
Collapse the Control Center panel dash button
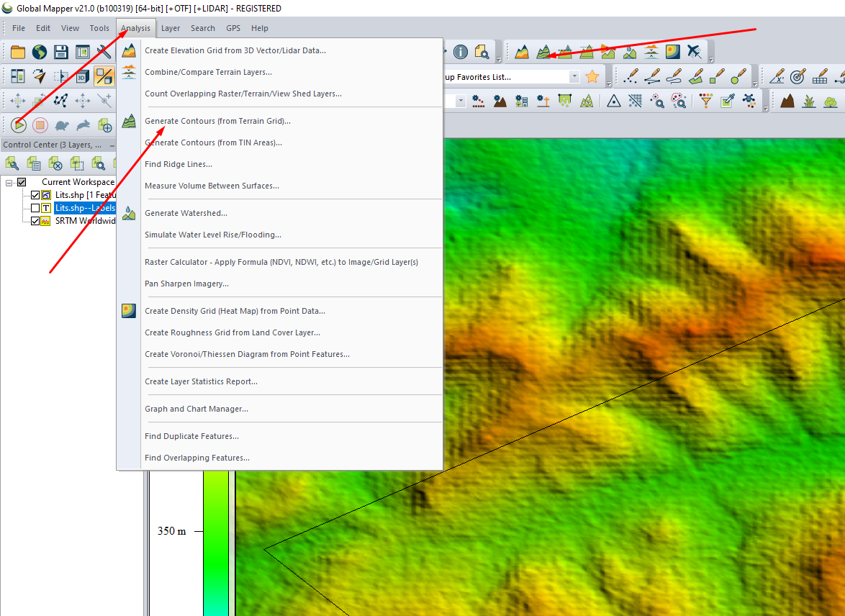tap(112, 145)
